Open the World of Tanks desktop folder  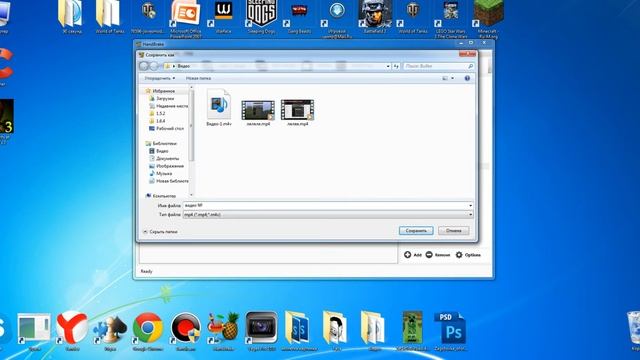coord(109,17)
